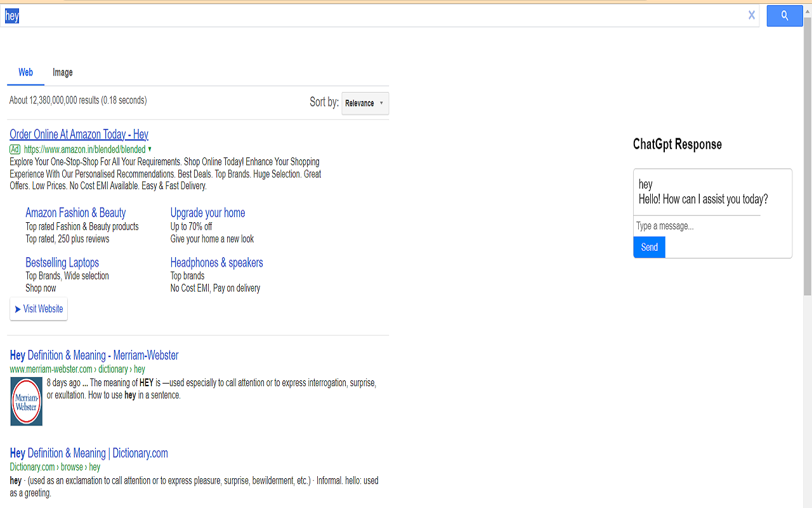812x508 pixels.
Task: Open the Dictionary.com 'Hey Definition & Meaning' result
Action: [x=88, y=453]
